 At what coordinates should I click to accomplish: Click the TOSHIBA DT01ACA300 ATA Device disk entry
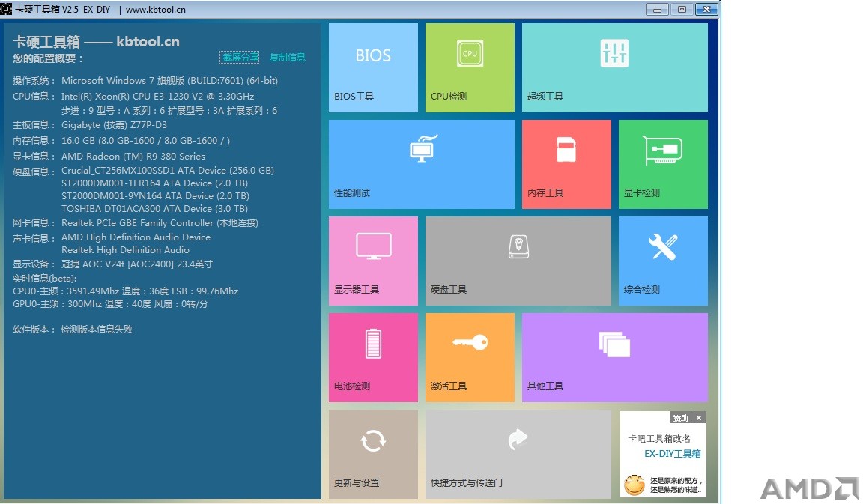(154, 208)
